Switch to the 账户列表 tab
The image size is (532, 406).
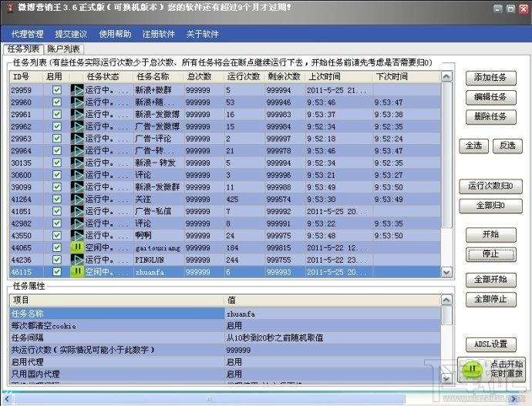point(63,49)
